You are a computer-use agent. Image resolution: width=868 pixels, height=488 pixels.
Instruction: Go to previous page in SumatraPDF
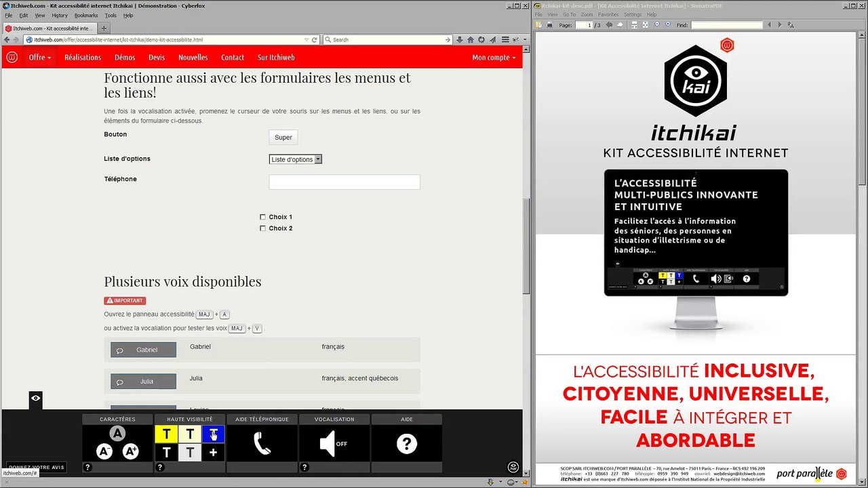609,25
